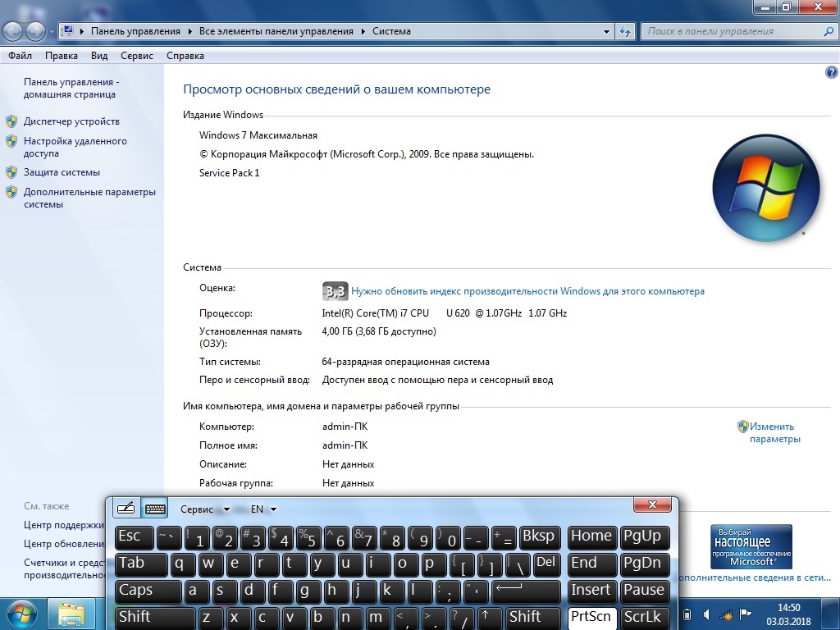The width and height of the screenshot is (840, 630).
Task: Open 'Защита системы' link
Action: pos(62,172)
